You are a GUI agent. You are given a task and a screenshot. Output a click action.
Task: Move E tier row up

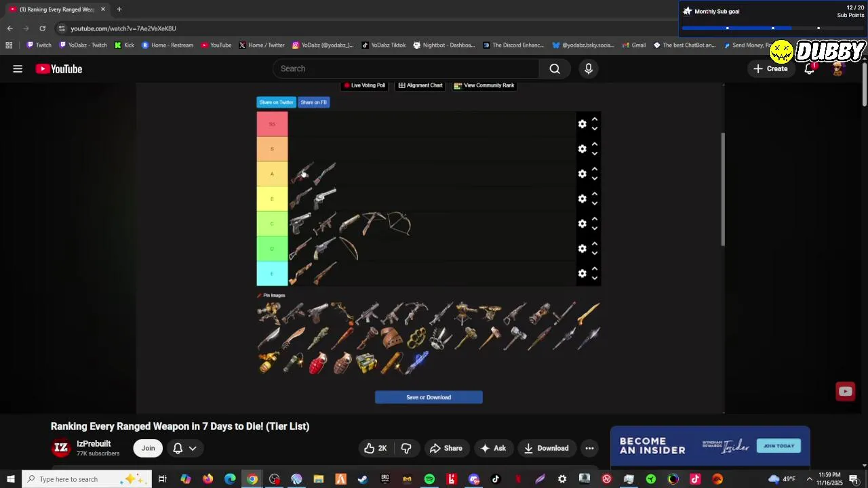[x=595, y=269]
